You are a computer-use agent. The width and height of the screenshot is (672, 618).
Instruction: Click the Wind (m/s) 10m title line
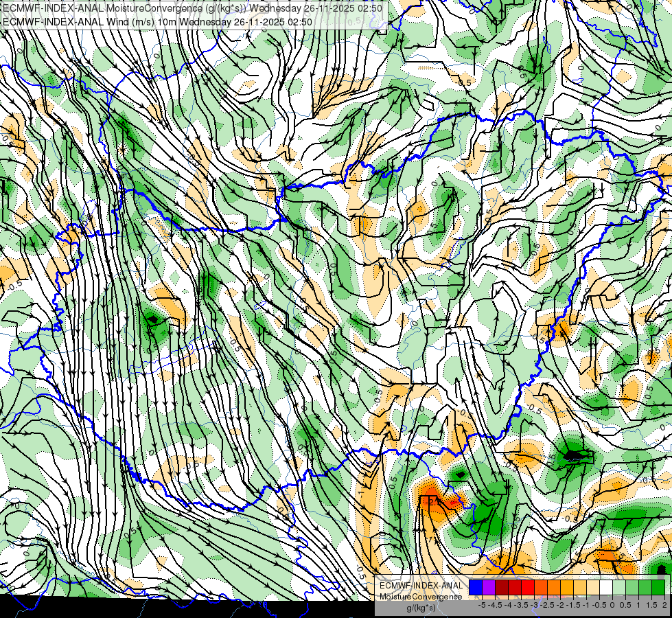coord(157,22)
